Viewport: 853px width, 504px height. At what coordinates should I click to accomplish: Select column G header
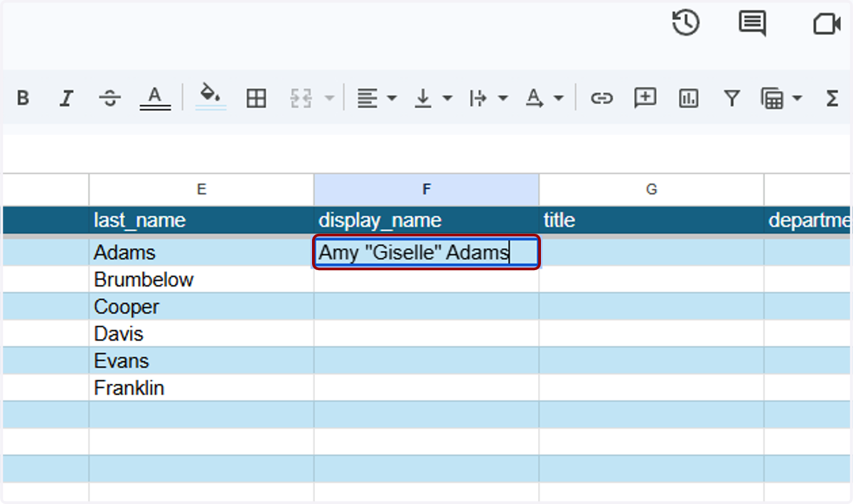point(651,189)
